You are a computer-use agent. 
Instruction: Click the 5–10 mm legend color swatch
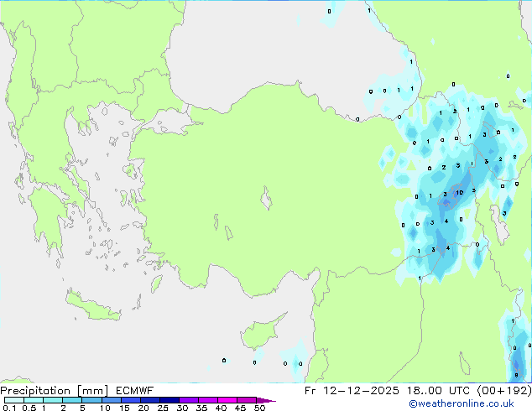coord(91,400)
